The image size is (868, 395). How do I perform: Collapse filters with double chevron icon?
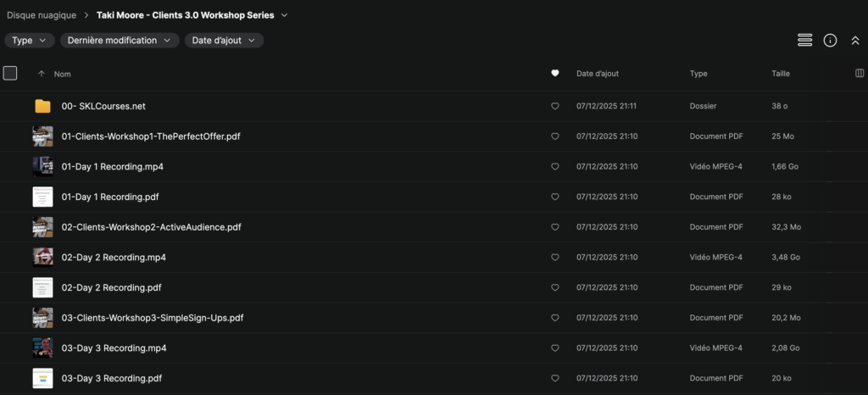[854, 40]
